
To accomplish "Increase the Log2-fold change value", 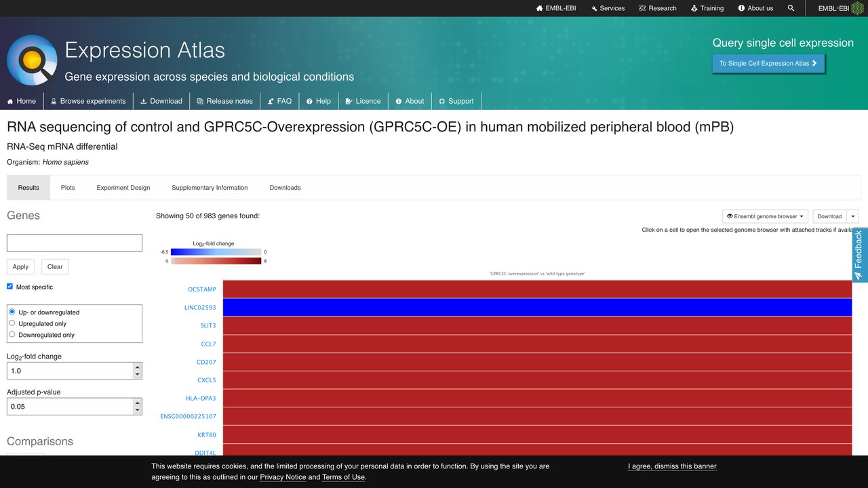I will 138,367.
